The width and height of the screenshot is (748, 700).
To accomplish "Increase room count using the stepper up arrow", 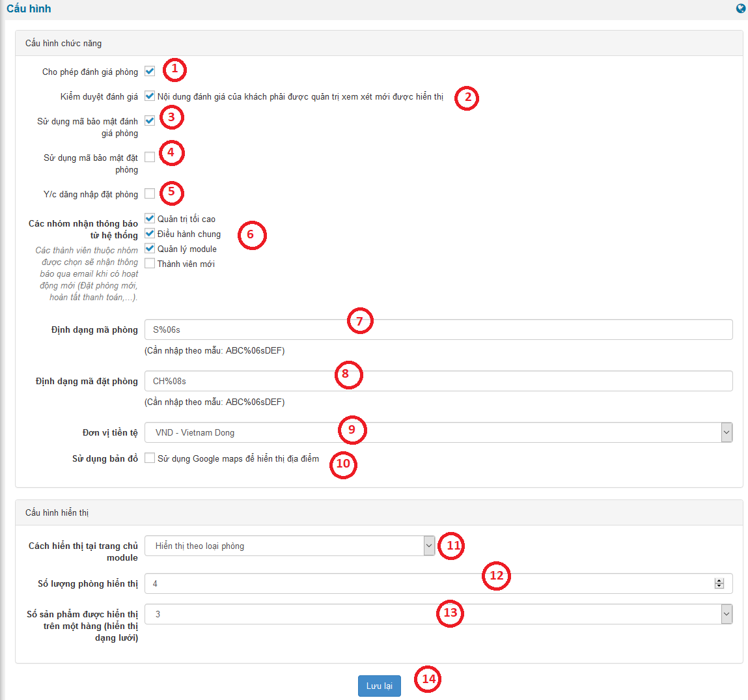I will [719, 581].
